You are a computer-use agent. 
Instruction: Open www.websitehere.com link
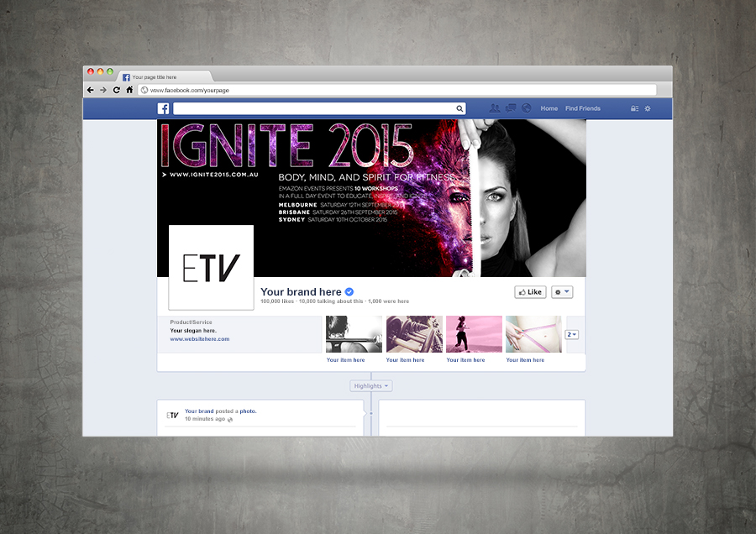pyautogui.click(x=200, y=339)
